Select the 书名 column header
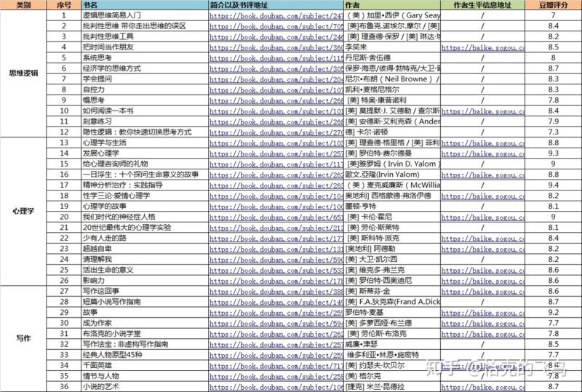Screen dimensions: 582x392 pyautogui.click(x=145, y=5)
